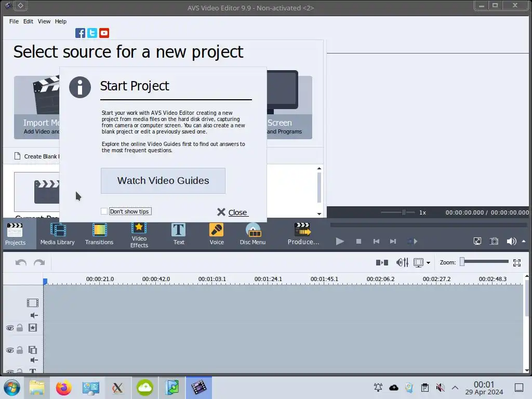
Task: Click the storyboard view monitor icon
Action: (x=418, y=262)
